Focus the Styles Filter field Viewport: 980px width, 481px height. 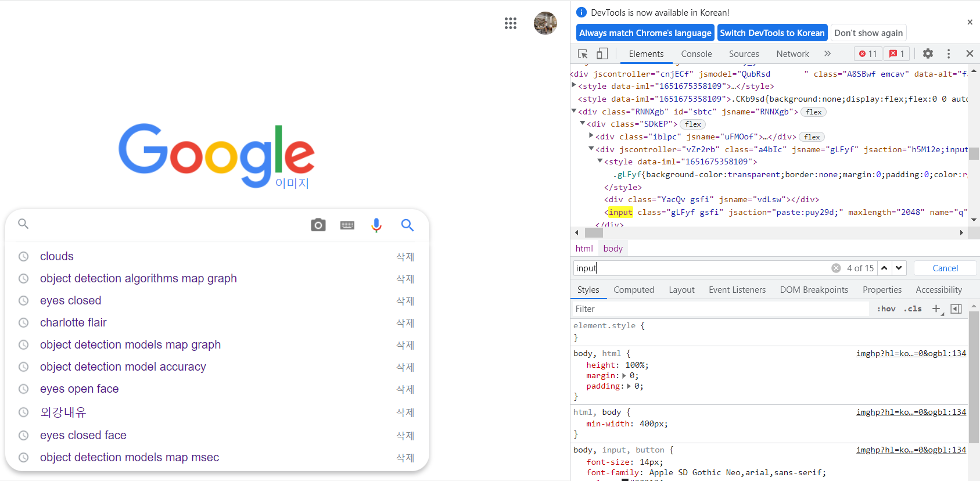pos(720,308)
